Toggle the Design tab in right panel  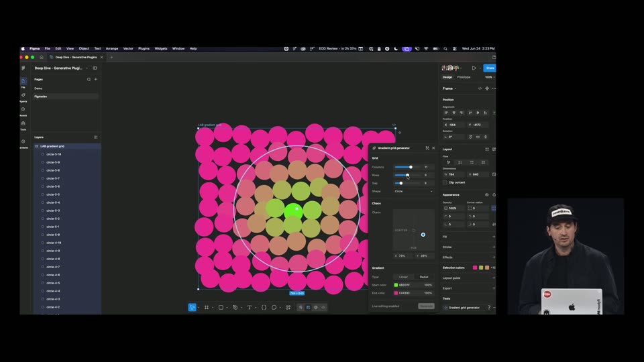click(447, 77)
